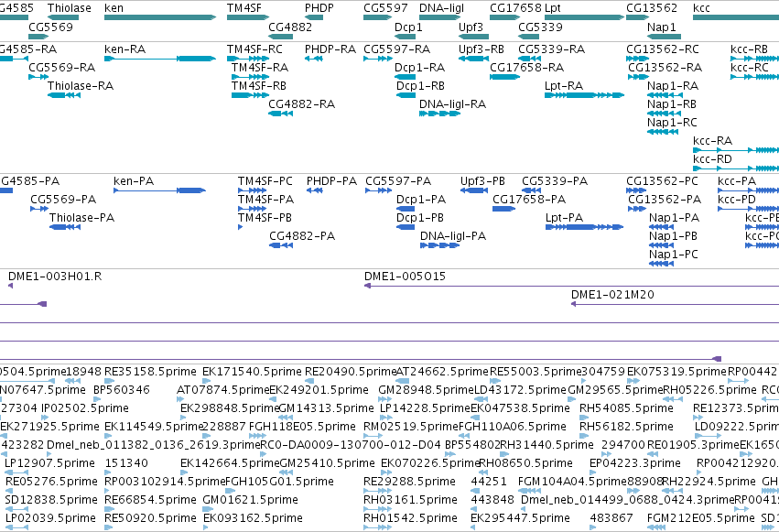Click the CG5597 gene label

pyautogui.click(x=385, y=8)
